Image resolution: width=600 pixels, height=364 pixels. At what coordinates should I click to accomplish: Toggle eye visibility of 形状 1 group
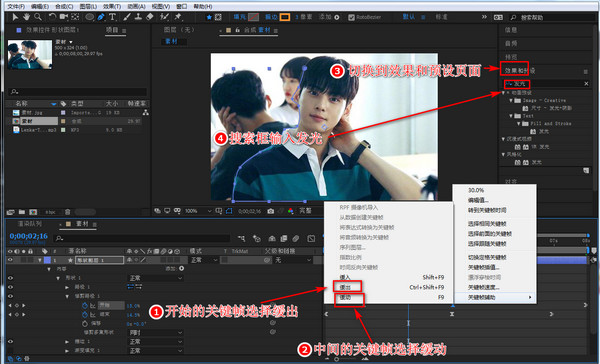(10, 278)
